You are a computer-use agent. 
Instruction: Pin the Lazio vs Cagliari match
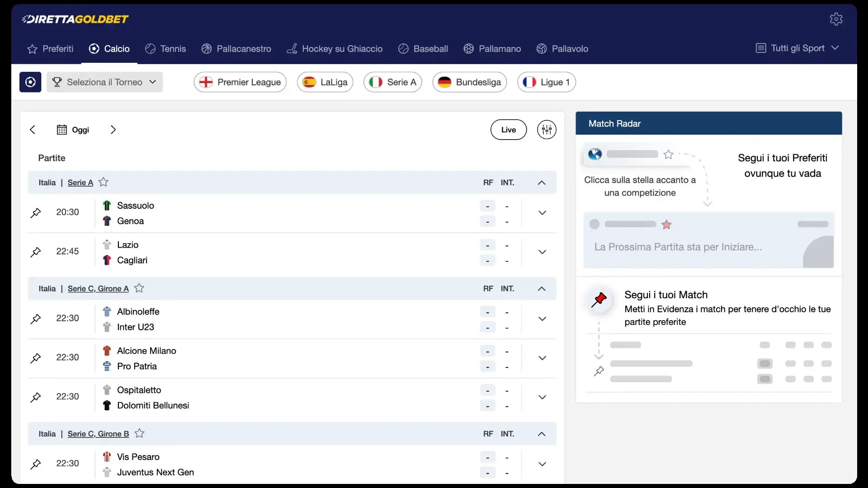point(36,252)
